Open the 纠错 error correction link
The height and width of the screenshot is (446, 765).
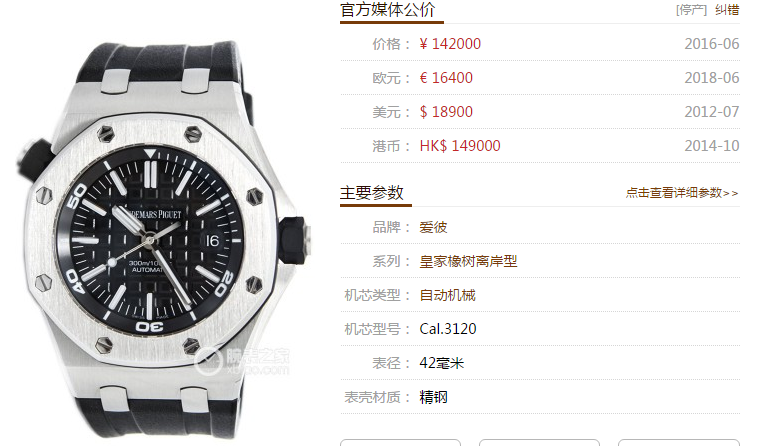point(727,10)
